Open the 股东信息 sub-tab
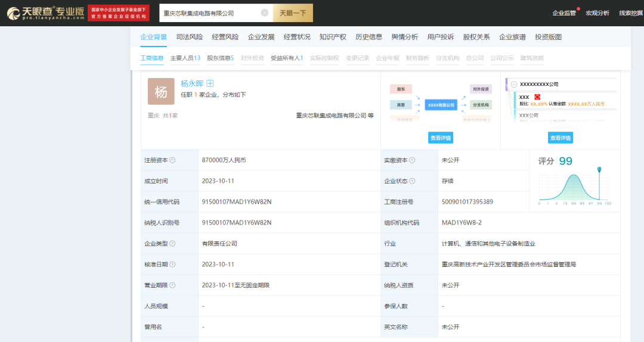This screenshot has width=644, height=342. tap(220, 58)
